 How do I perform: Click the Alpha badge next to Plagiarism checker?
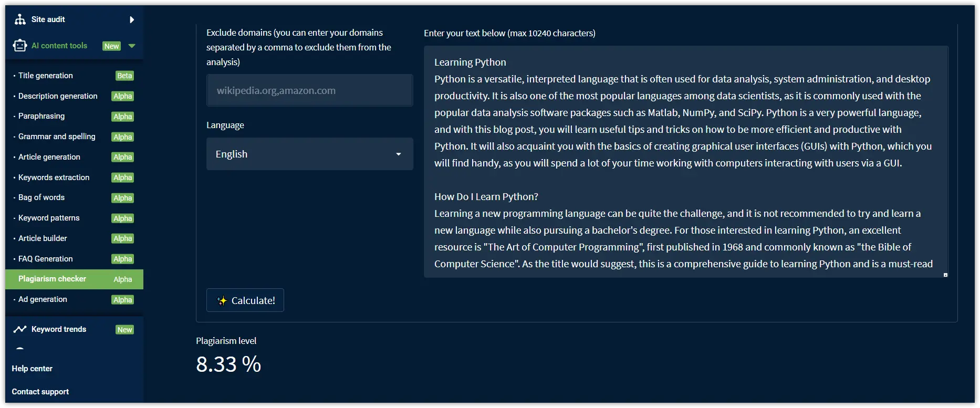tap(122, 279)
